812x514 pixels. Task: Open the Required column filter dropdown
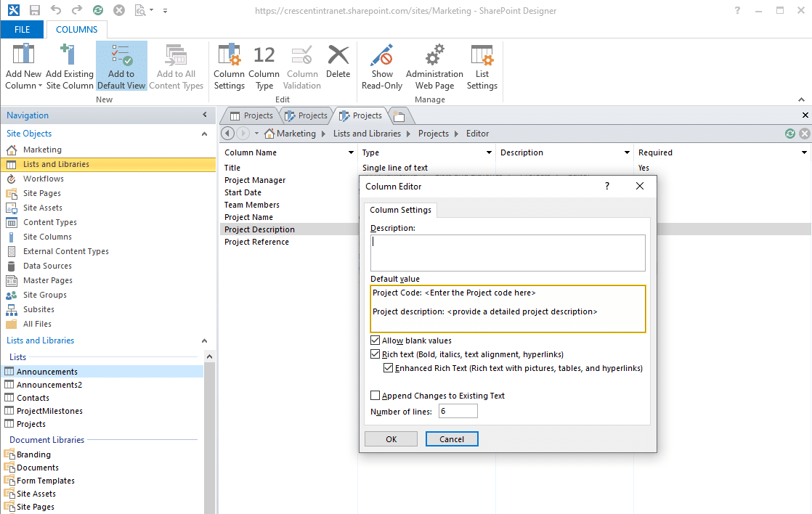(x=803, y=152)
